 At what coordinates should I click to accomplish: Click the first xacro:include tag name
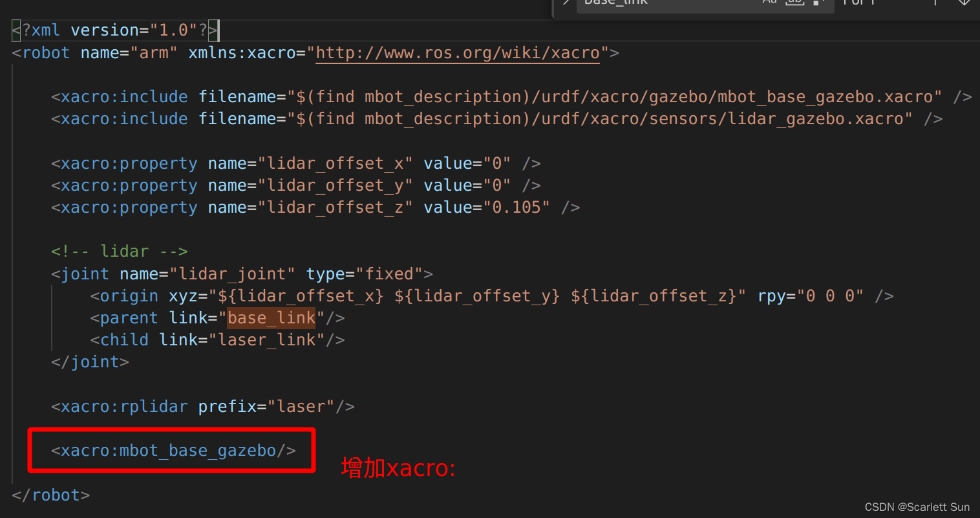[124, 97]
